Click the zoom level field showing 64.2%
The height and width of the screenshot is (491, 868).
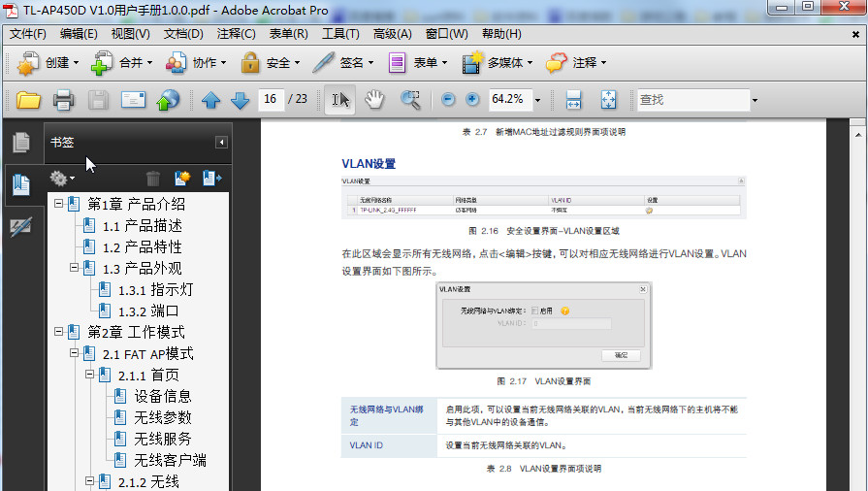pos(510,100)
